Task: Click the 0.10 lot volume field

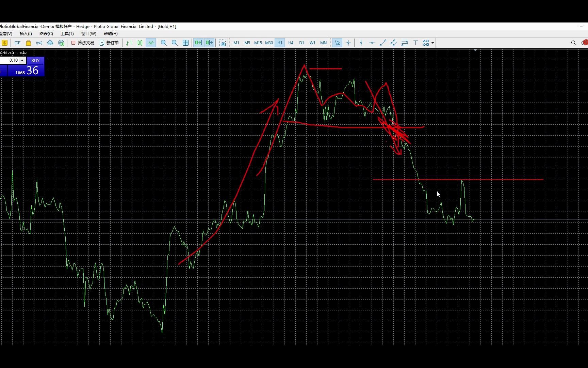Action: (x=10, y=60)
